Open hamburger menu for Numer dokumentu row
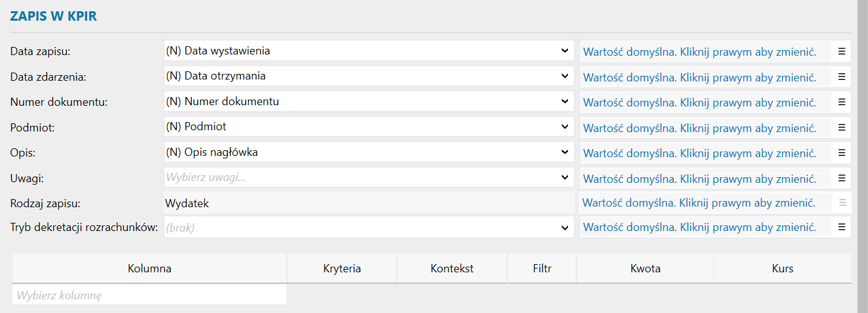The image size is (868, 313). click(x=842, y=102)
